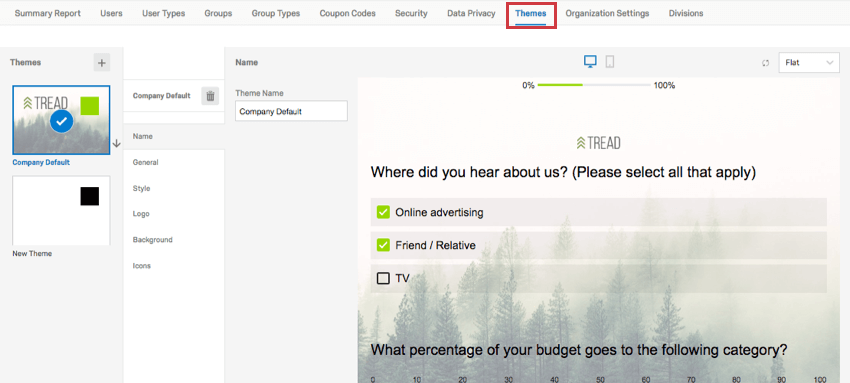
Task: Delete Company Default theme with trash icon
Action: pyautogui.click(x=210, y=96)
